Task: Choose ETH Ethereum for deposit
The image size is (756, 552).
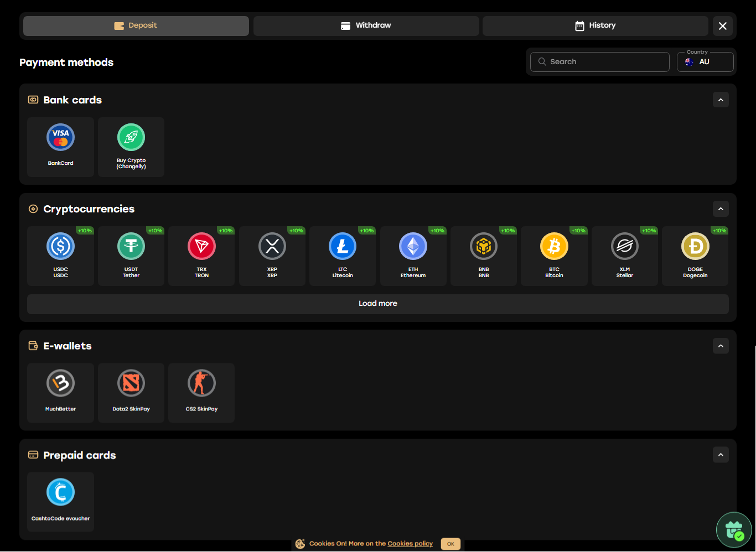Action: coord(413,256)
